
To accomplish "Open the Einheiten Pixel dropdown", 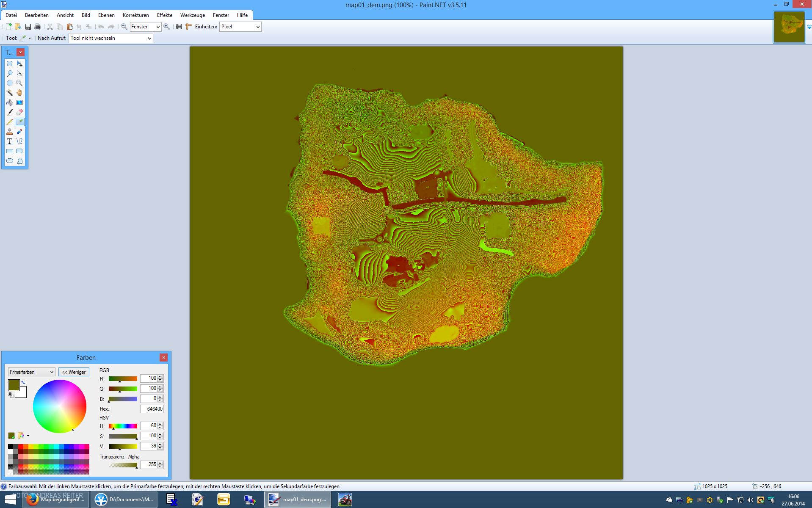I will click(x=240, y=27).
